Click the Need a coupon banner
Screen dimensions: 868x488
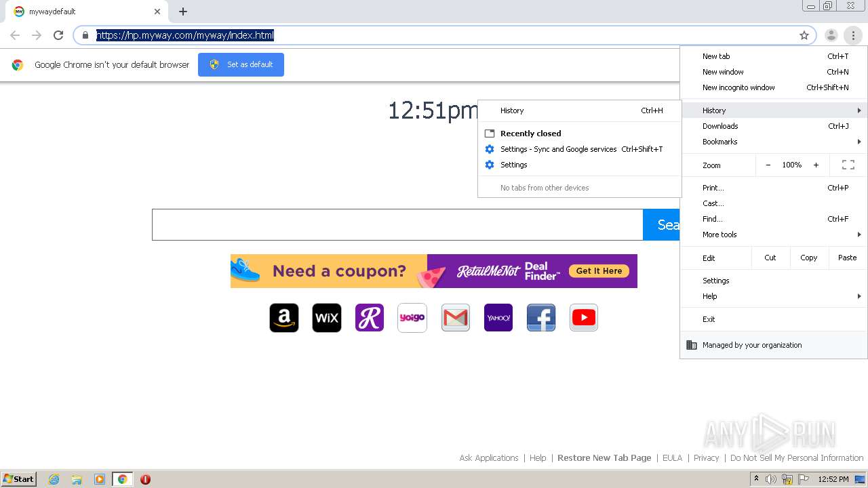coord(434,271)
